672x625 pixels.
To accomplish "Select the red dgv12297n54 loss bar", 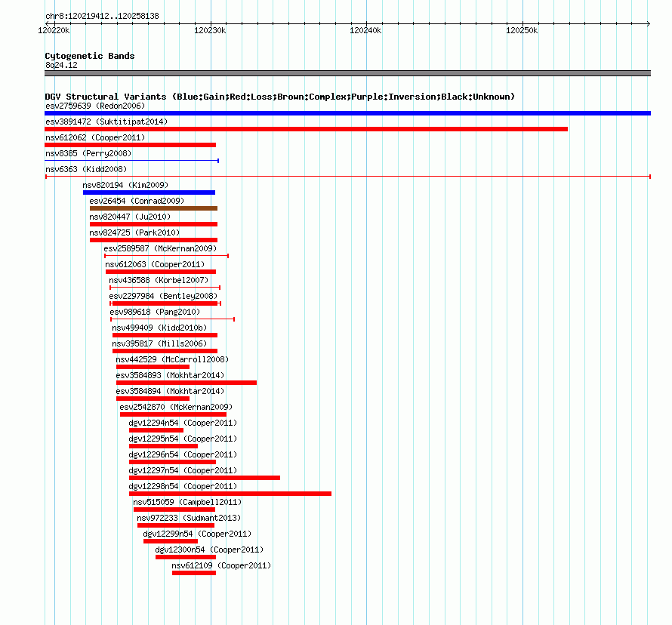I will coord(205,478).
